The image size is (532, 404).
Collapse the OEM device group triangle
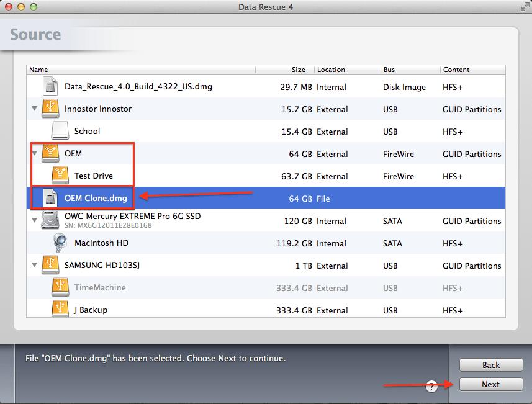(x=35, y=153)
